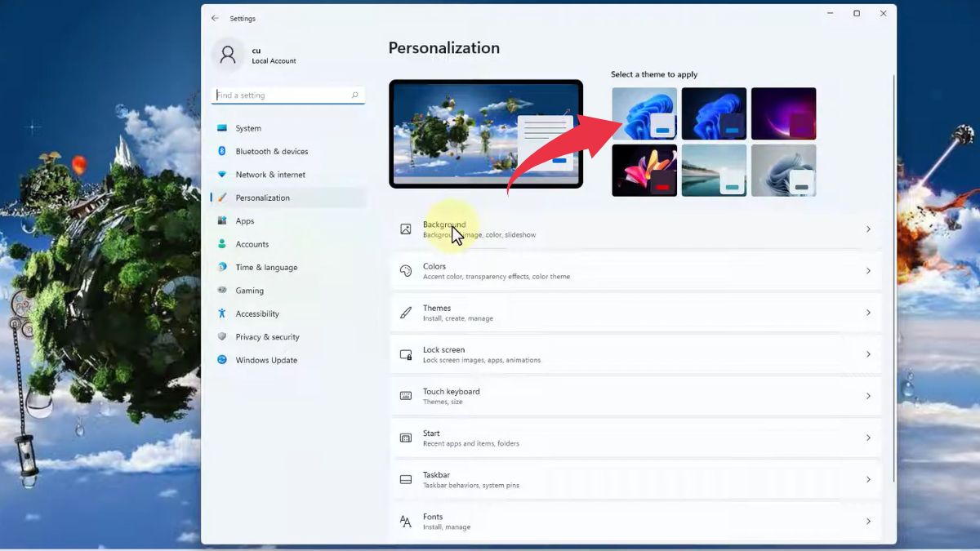The height and width of the screenshot is (551, 980).
Task: Click the Windows Update icon in sidebar
Action: (222, 360)
